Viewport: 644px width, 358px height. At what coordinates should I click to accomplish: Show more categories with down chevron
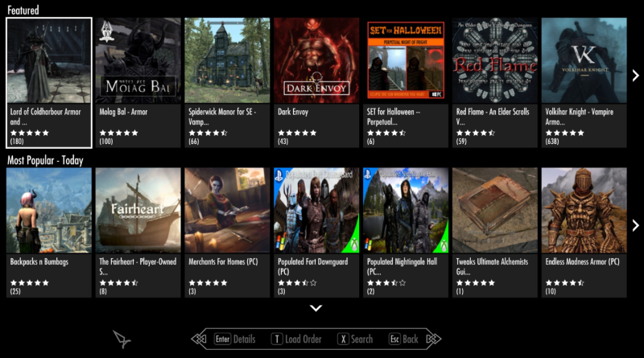pyautogui.click(x=316, y=308)
